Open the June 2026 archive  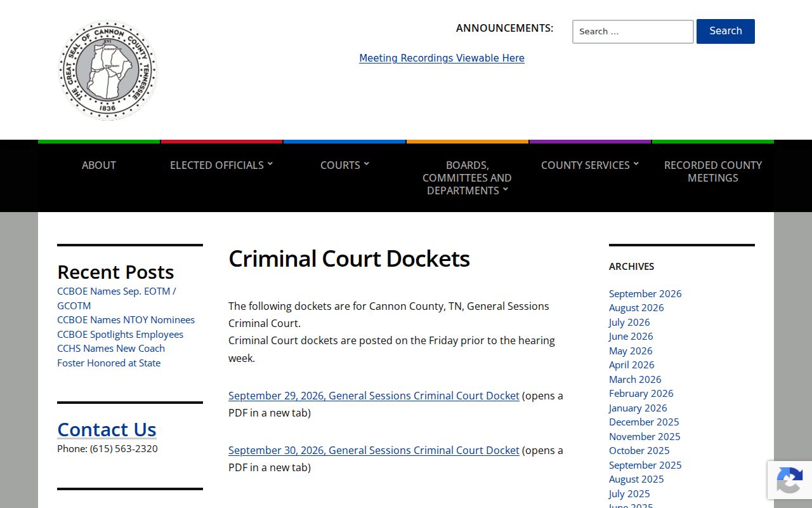tap(631, 337)
